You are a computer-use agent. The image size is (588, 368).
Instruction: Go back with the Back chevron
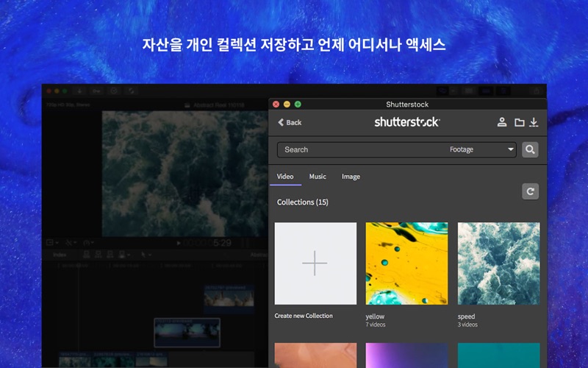(x=290, y=122)
